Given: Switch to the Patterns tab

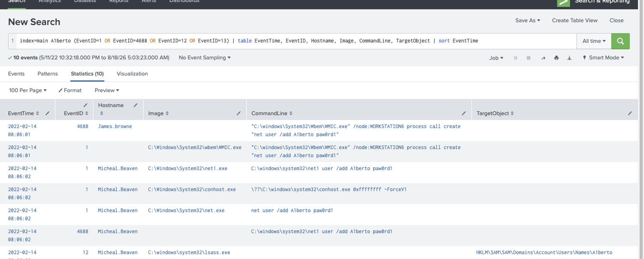Looking at the screenshot, I should coord(48,74).
